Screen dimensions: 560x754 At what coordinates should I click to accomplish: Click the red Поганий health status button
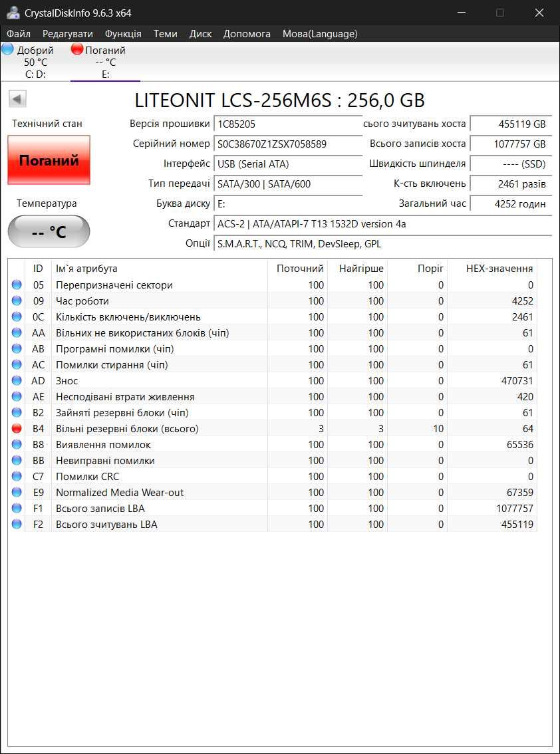tap(49, 160)
